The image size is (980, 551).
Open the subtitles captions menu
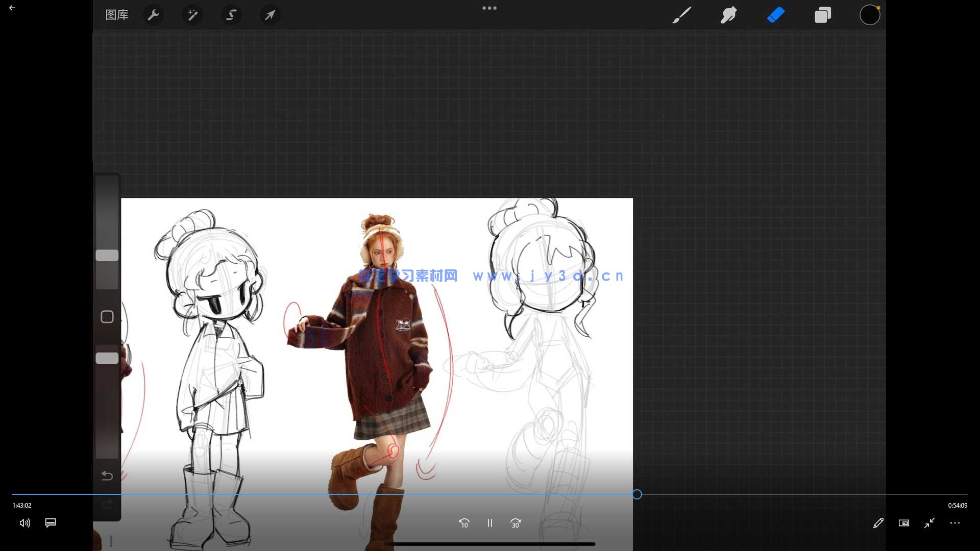pos(51,523)
